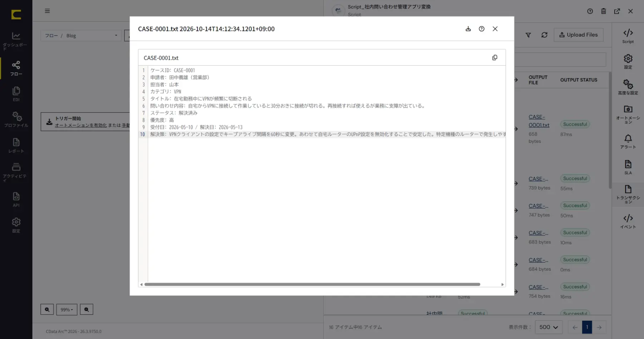Open the レポート section in the sidebar
Screen dimensions: 644x339
[x=16, y=145]
